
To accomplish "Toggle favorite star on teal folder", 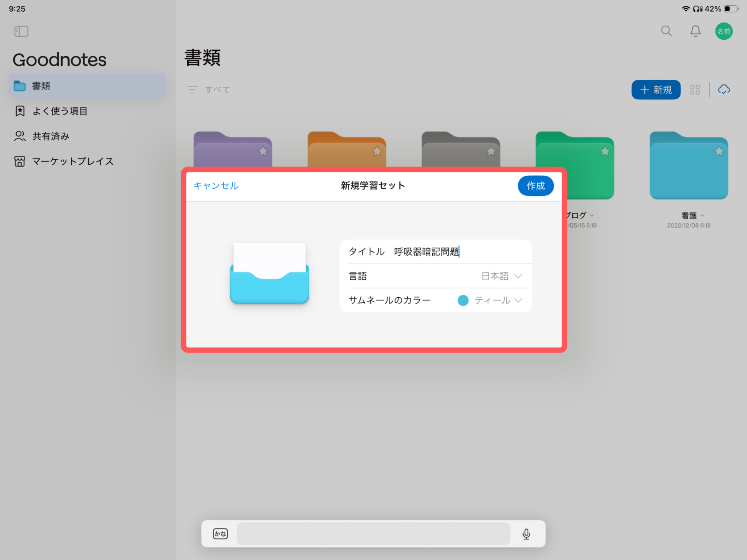I will (719, 151).
